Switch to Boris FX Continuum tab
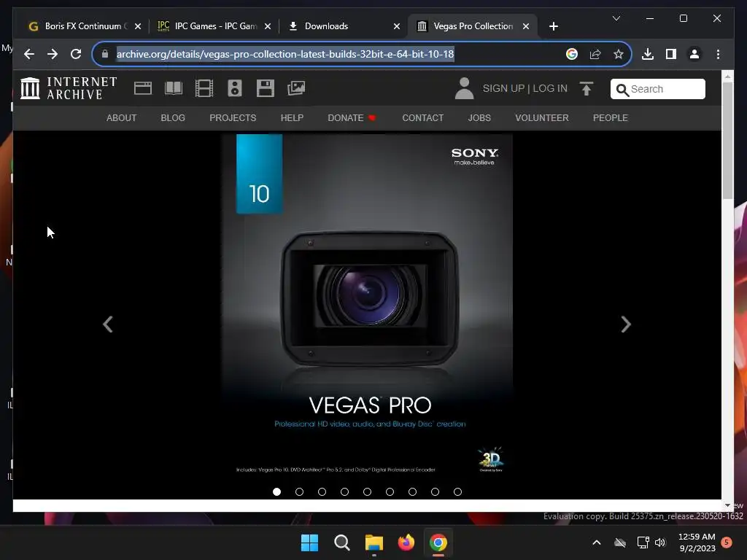 coord(85,26)
